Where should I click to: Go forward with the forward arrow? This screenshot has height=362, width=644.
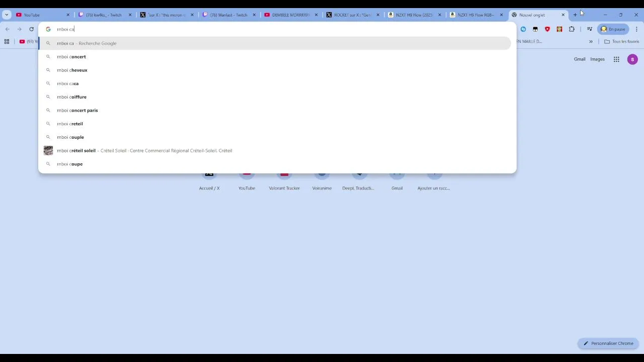19,29
